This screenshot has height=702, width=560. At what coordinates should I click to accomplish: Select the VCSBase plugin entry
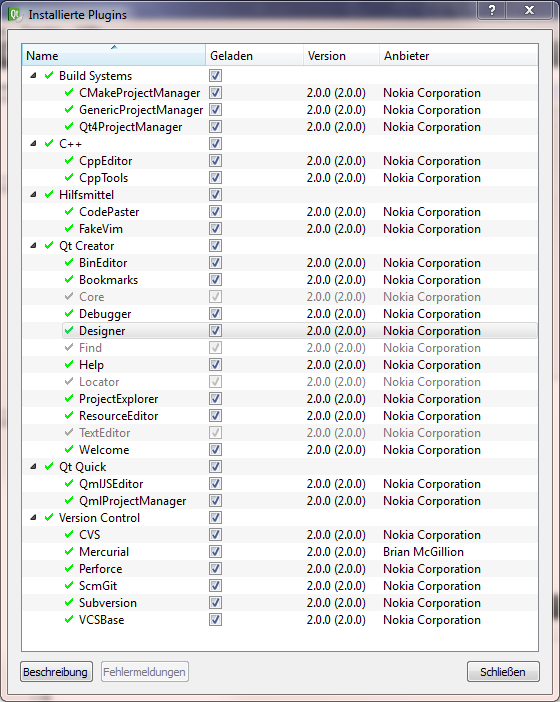(280, 620)
